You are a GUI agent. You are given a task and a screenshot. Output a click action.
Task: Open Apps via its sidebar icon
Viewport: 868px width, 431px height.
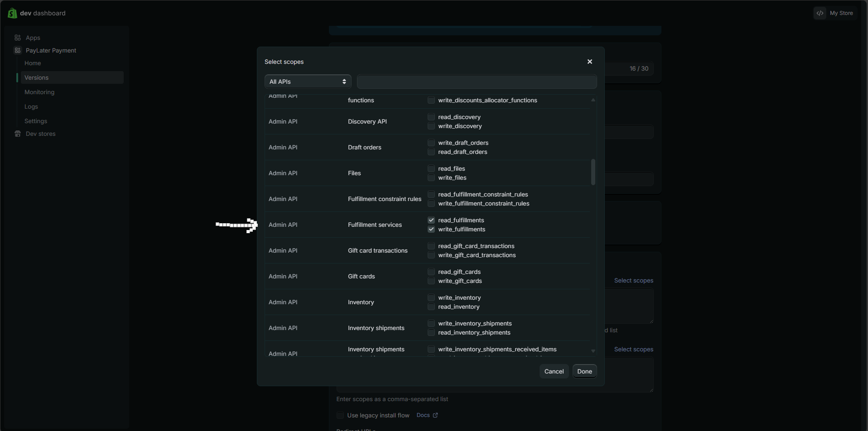point(18,38)
